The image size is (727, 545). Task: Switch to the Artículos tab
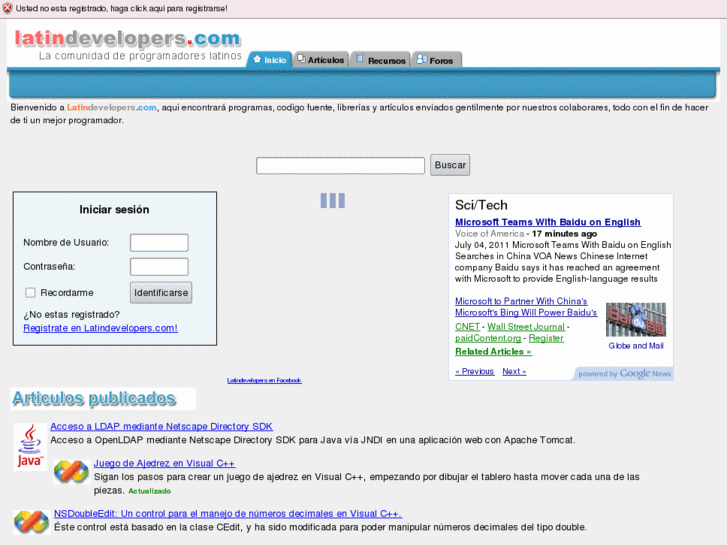pyautogui.click(x=321, y=60)
